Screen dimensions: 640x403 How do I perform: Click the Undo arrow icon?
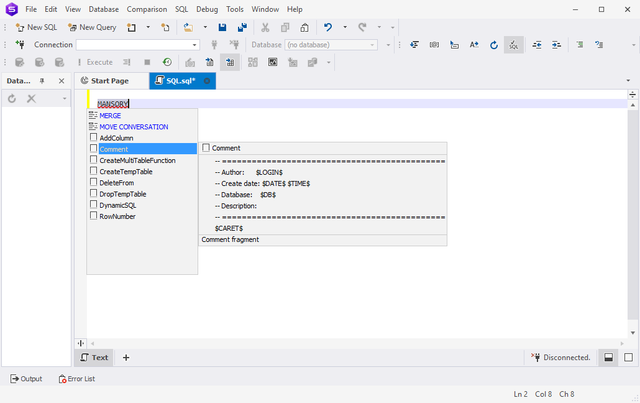(328, 27)
